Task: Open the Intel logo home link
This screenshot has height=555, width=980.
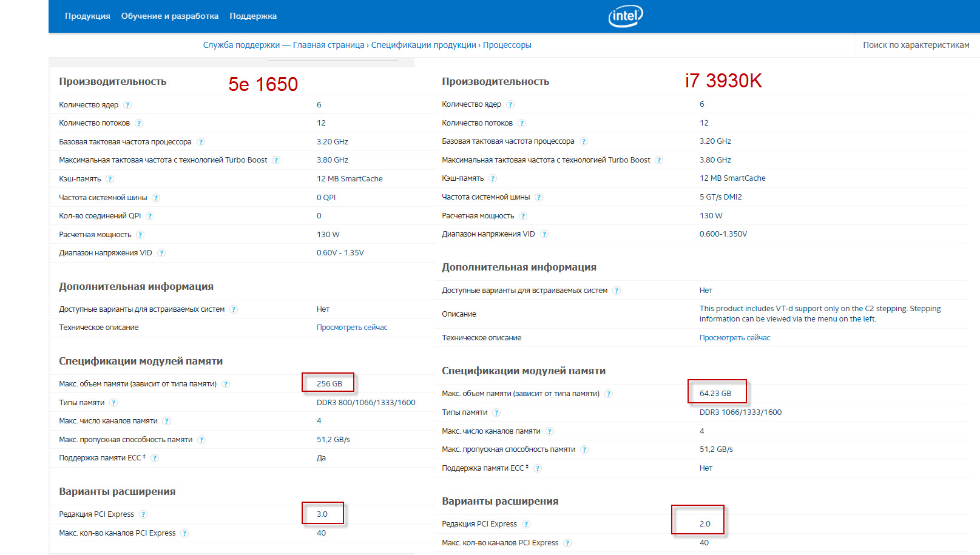Action: pos(626,16)
